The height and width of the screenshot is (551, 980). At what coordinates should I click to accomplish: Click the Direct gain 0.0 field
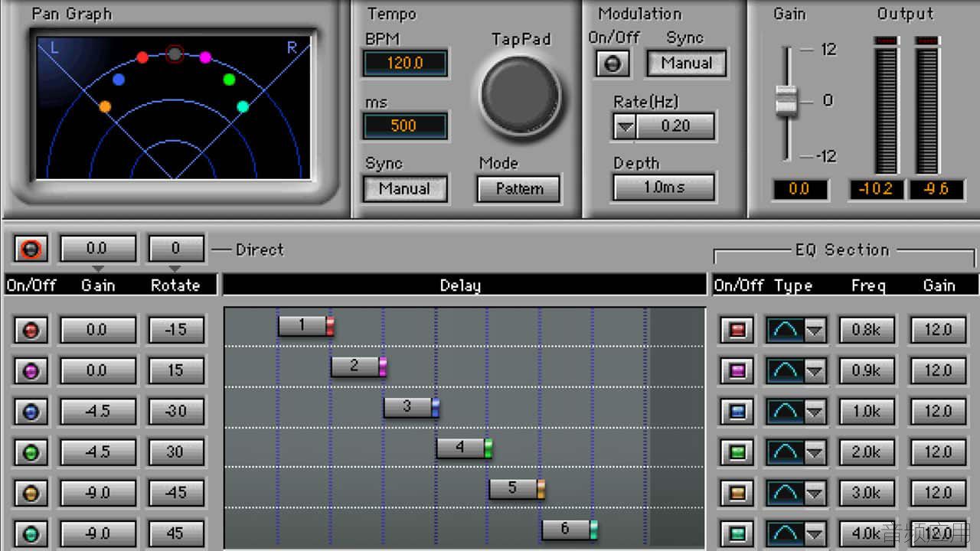click(98, 249)
